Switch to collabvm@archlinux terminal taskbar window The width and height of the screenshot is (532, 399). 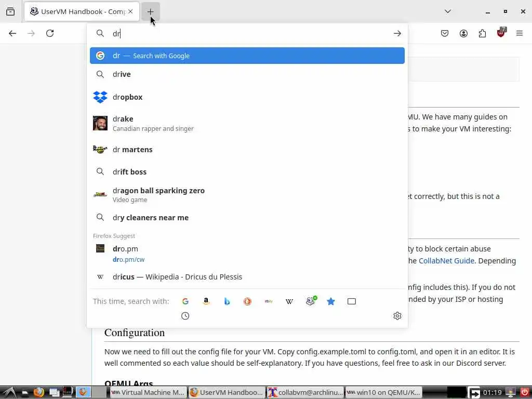click(305, 393)
